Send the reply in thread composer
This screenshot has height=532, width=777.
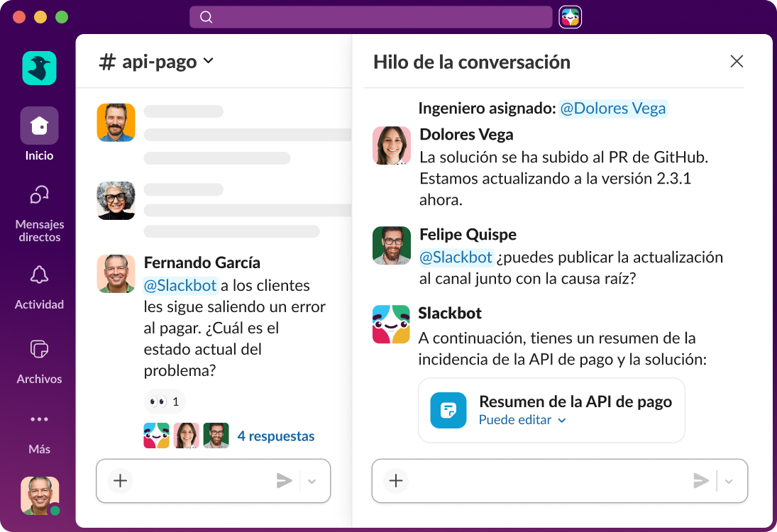701,480
